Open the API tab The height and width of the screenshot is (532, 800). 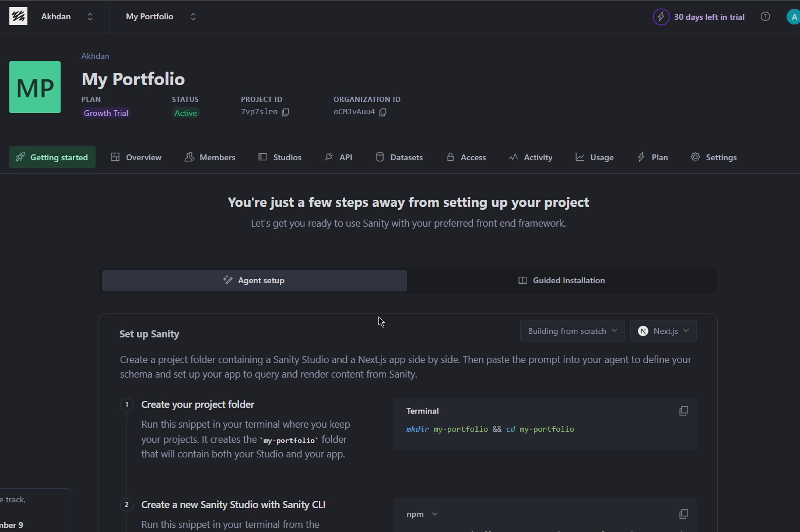tap(338, 157)
